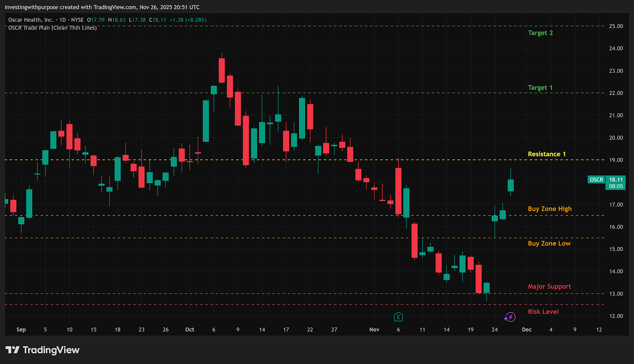The width and height of the screenshot is (634, 364).
Task: Click the latest green candle near 18.11
Action: pyautogui.click(x=511, y=185)
